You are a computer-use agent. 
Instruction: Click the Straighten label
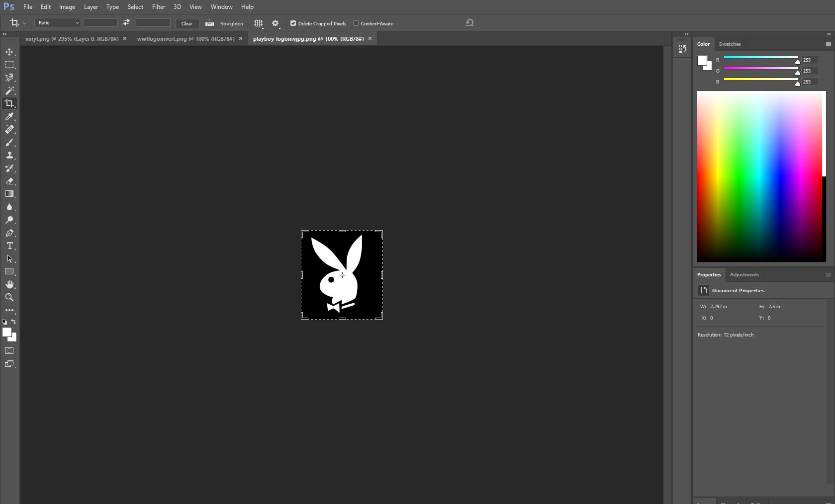(x=231, y=23)
